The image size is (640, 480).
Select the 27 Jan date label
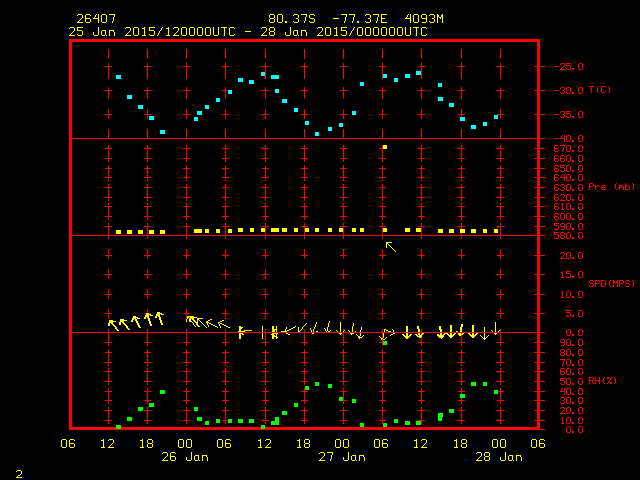tap(341, 457)
